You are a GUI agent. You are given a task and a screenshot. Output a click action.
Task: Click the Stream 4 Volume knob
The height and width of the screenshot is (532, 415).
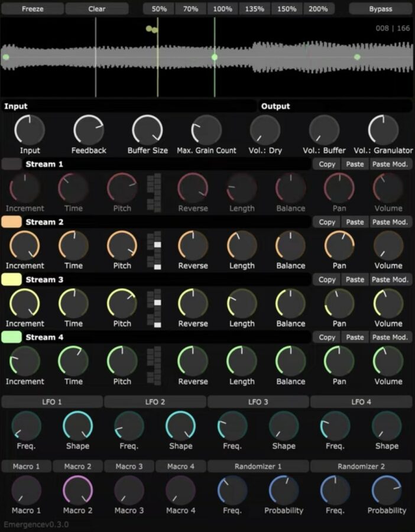388,361
